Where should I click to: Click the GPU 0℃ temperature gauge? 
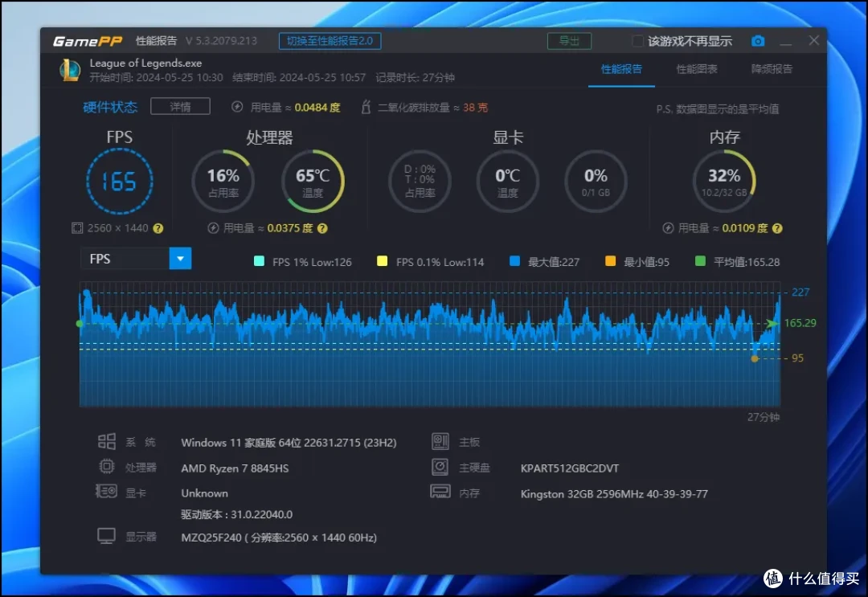coord(508,181)
